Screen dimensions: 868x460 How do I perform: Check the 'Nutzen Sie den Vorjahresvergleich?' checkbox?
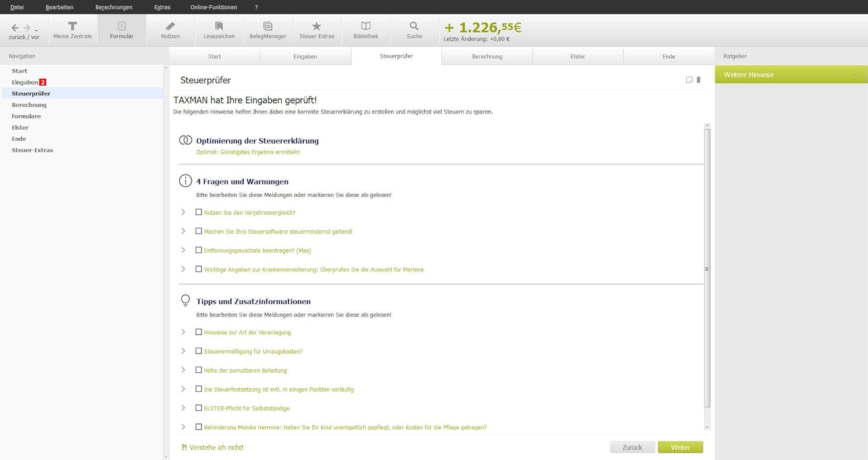tap(198, 212)
